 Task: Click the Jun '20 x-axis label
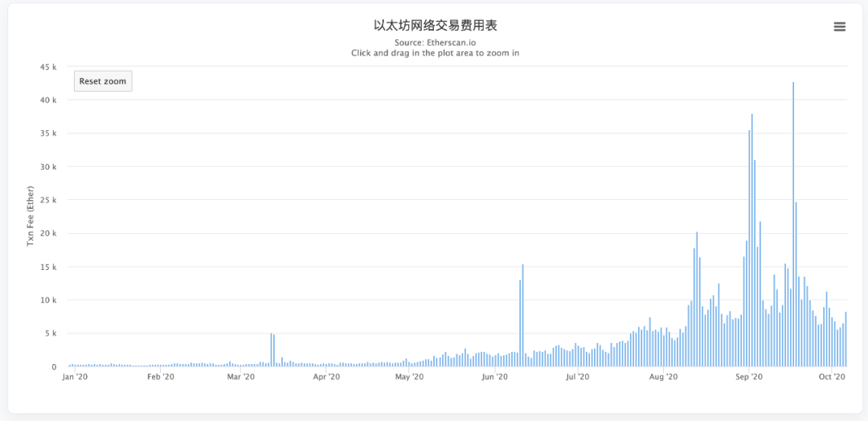click(x=494, y=378)
